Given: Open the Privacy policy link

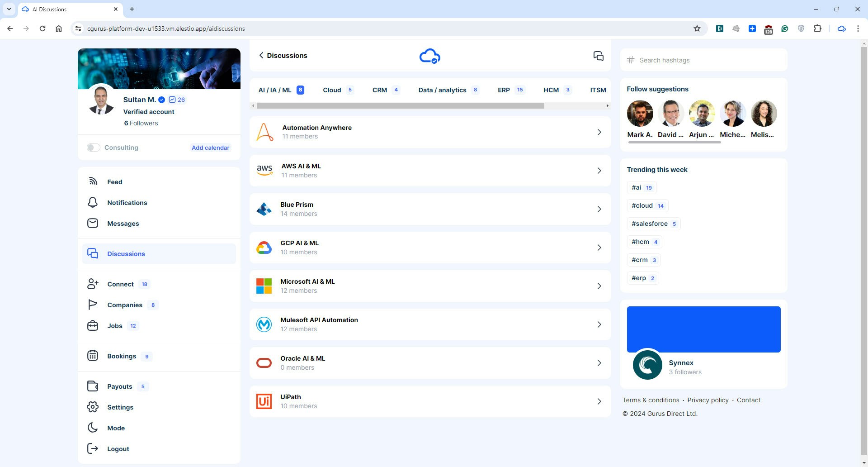Looking at the screenshot, I should click(x=708, y=400).
